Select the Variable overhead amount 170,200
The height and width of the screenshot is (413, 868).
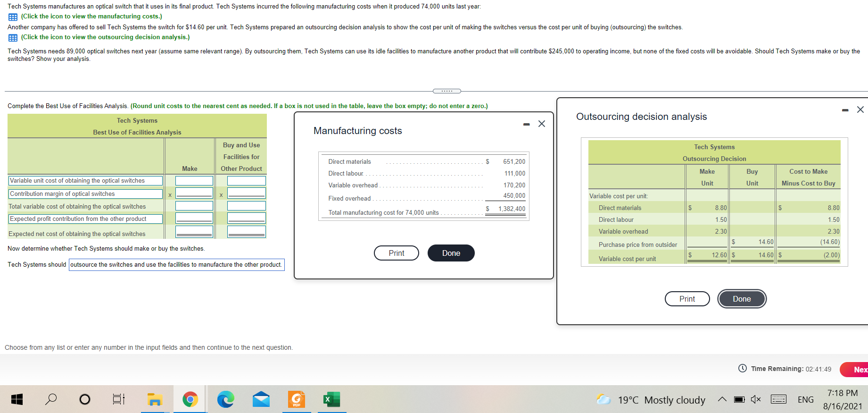click(x=514, y=185)
